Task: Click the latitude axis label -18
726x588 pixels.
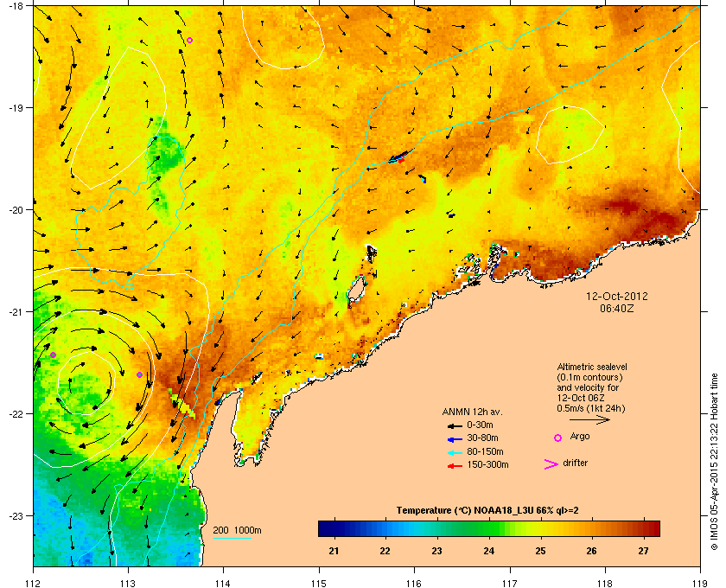Action: coord(16,5)
